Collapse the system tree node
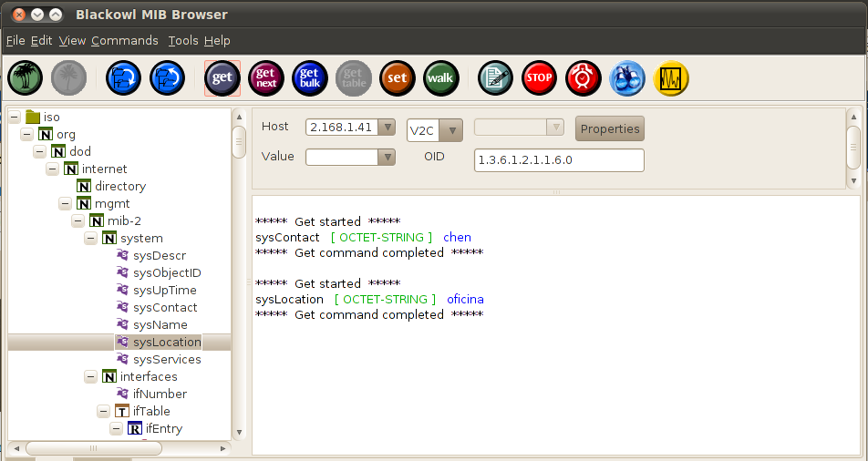Screen dimensions: 868x461 coord(91,238)
